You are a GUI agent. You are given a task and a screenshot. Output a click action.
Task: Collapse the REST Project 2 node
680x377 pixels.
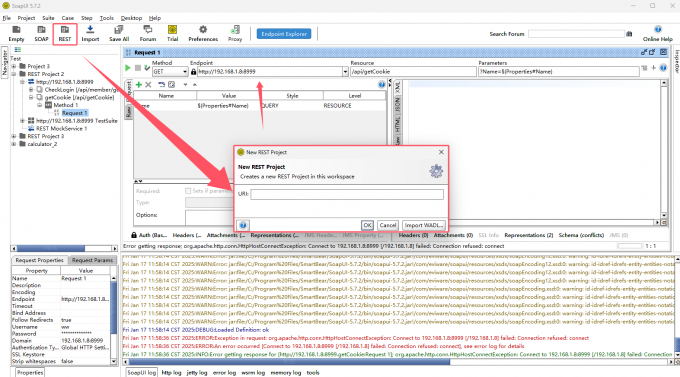14,74
